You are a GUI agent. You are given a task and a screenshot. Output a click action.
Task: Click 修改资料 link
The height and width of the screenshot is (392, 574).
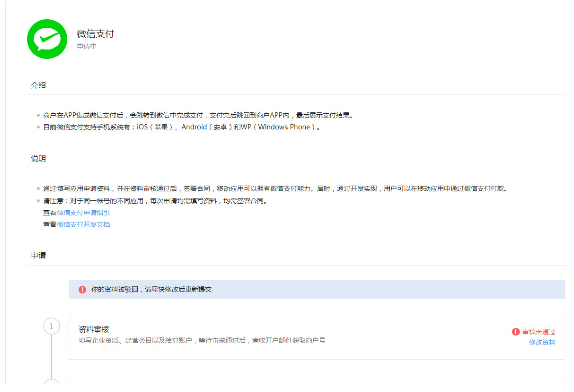point(542,342)
